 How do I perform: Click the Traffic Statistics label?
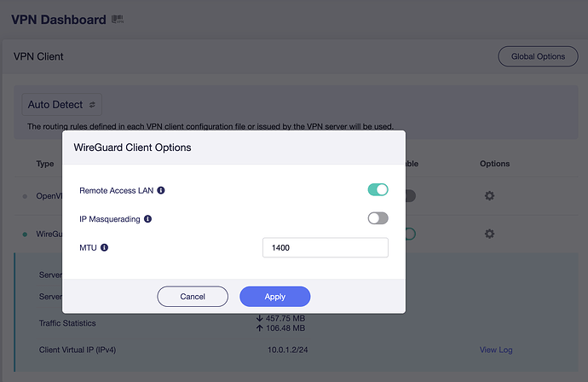tap(67, 323)
